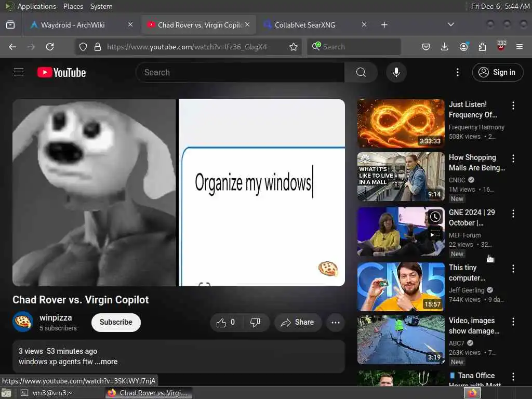Open Firefox account icon

(x=463, y=47)
